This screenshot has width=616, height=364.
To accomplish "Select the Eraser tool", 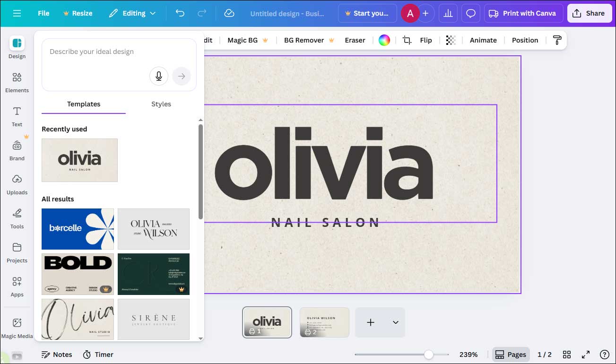I will click(355, 40).
